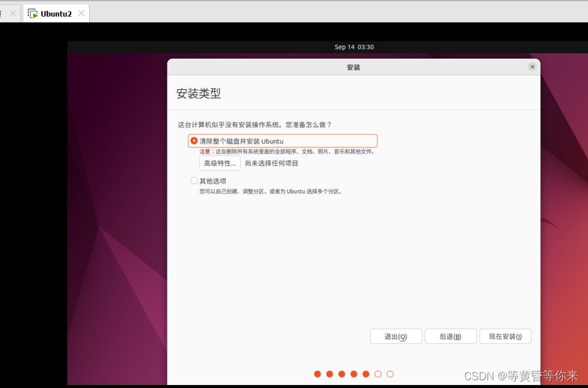The width and height of the screenshot is (588, 388).
Task: Click the "现在安装(I)" button
Action: pos(505,336)
